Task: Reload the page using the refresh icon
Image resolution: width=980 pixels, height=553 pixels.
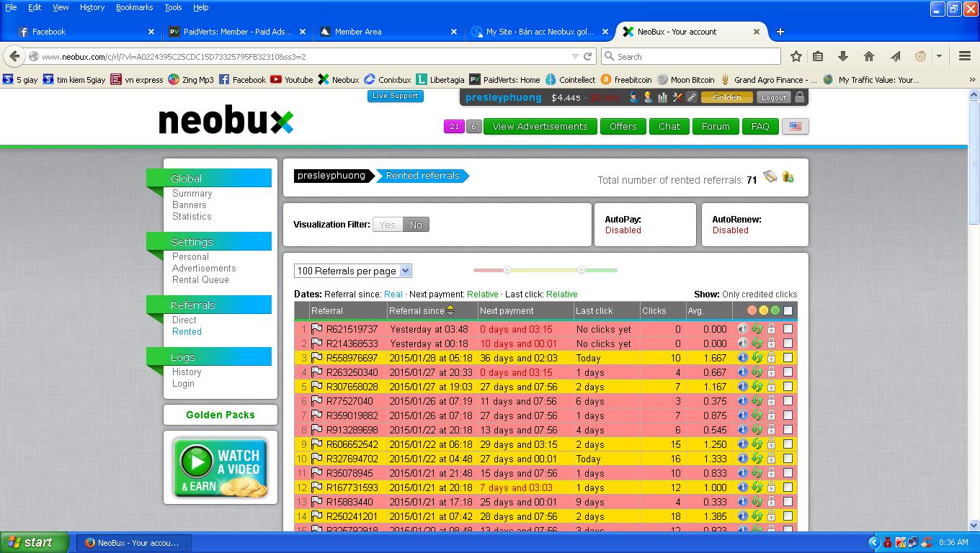Action: click(x=588, y=56)
